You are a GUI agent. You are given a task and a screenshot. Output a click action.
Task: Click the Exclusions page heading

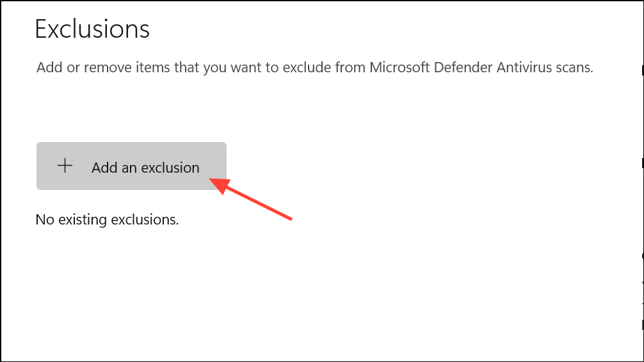(x=92, y=29)
